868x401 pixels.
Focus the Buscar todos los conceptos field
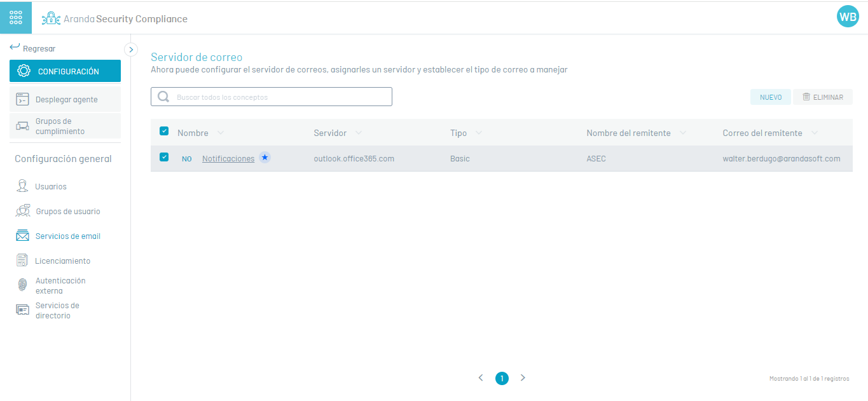(x=272, y=97)
